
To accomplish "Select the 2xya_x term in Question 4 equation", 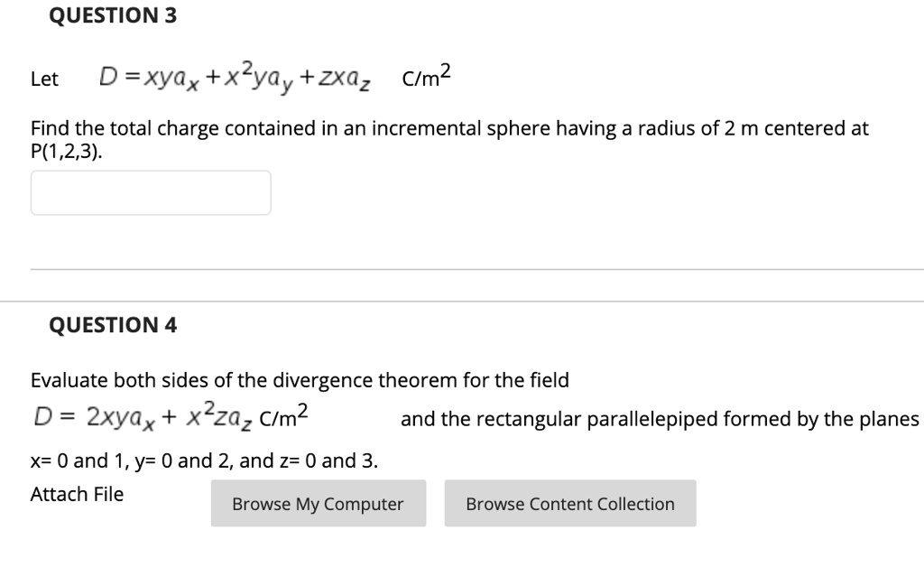I will pos(122,415).
